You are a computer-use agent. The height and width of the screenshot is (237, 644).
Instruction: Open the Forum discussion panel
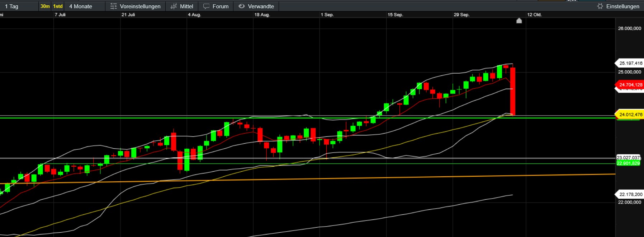click(216, 6)
